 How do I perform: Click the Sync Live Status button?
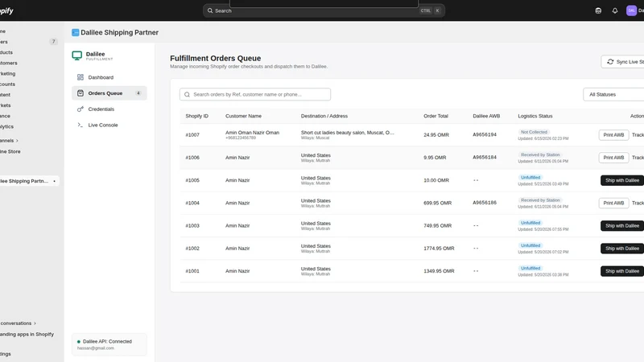[x=623, y=62]
